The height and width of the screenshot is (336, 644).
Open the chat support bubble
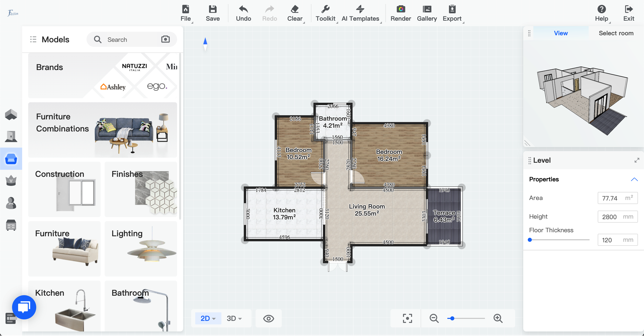(x=24, y=307)
